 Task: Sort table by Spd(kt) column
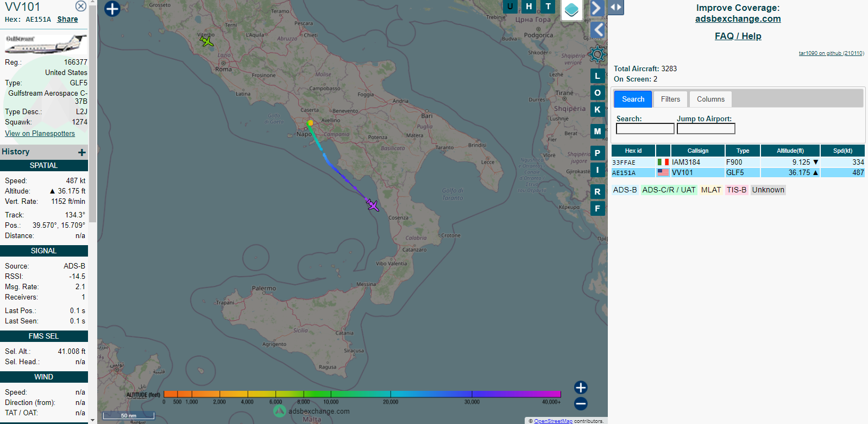pos(842,151)
